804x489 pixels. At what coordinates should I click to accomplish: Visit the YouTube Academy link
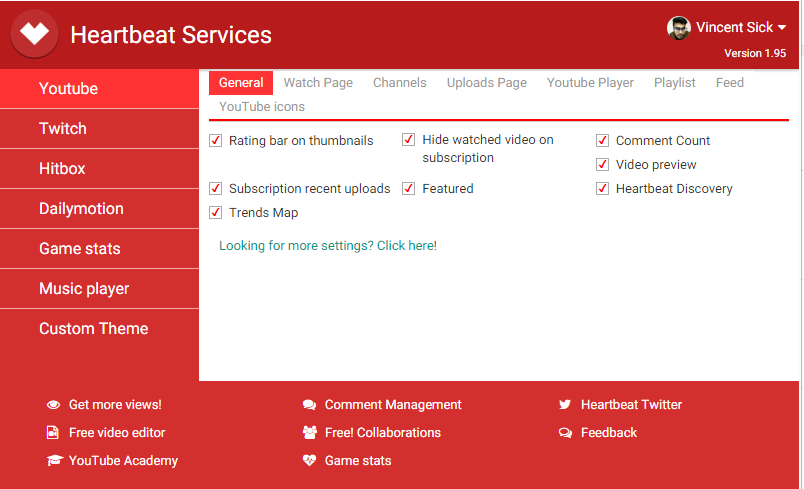(124, 461)
